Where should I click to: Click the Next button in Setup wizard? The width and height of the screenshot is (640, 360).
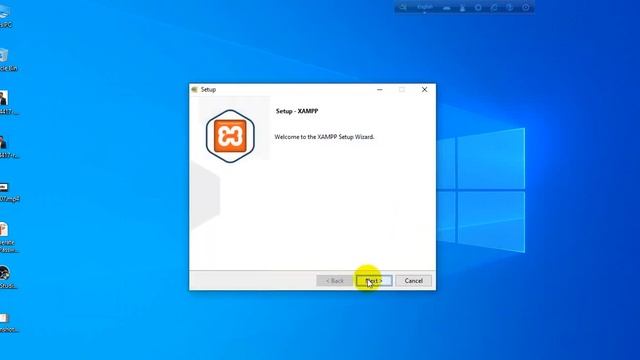tap(374, 281)
